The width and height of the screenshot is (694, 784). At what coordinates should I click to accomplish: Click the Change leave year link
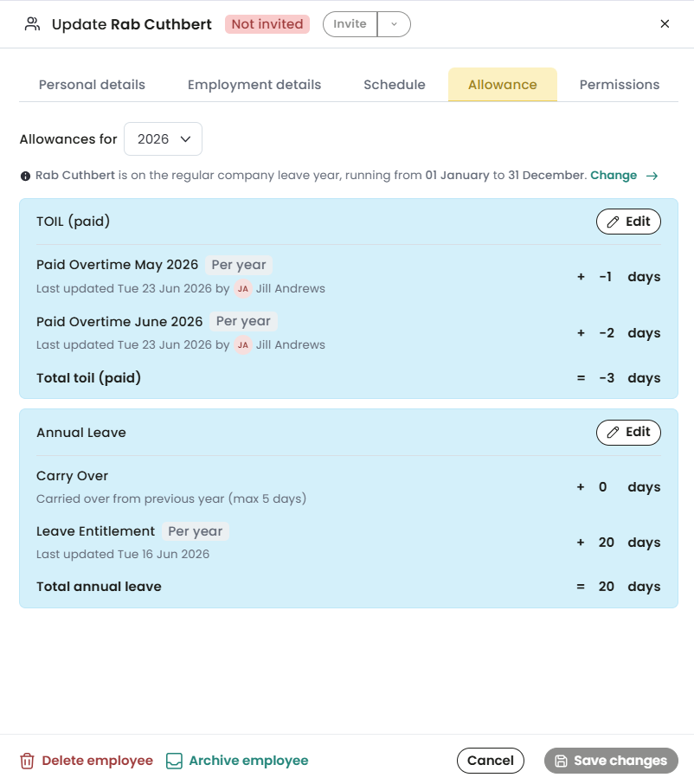(x=614, y=176)
